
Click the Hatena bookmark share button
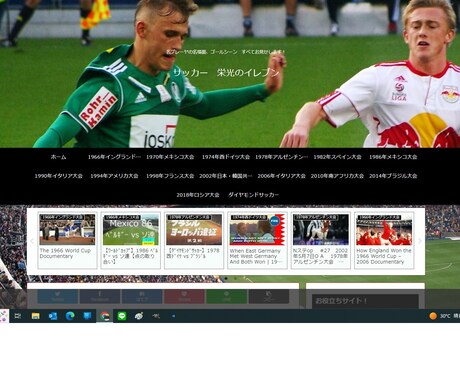point(142,296)
